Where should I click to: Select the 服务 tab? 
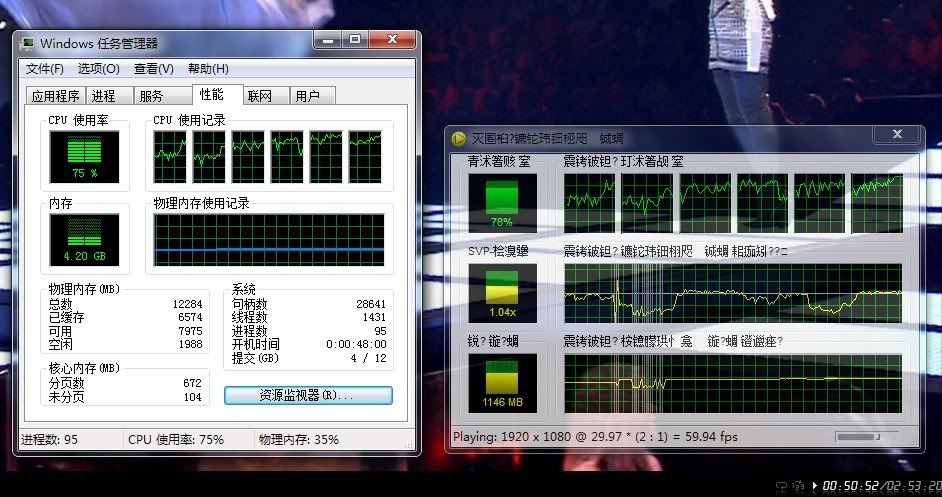[152, 96]
